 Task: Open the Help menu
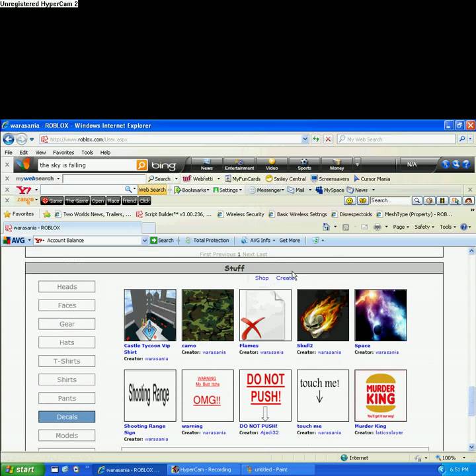coord(105,153)
